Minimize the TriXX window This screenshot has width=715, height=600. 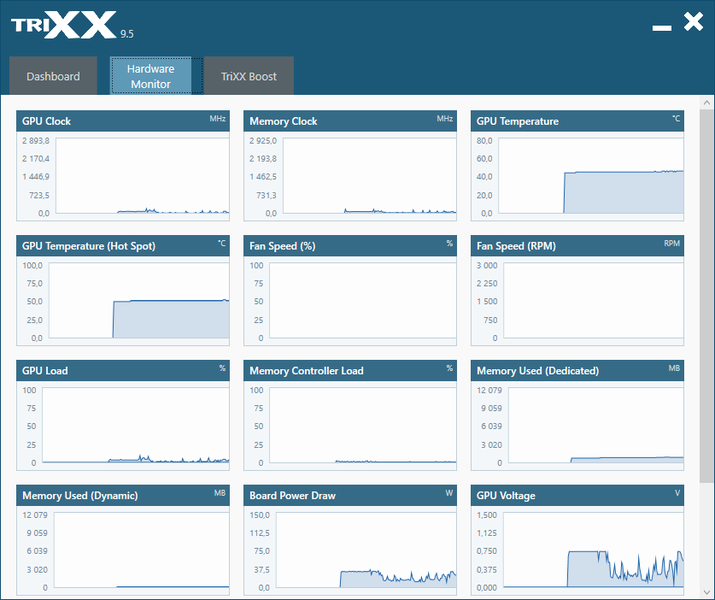[x=662, y=28]
